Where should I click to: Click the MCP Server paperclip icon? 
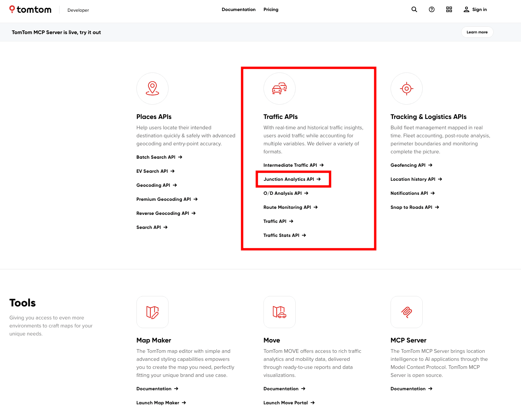click(406, 312)
